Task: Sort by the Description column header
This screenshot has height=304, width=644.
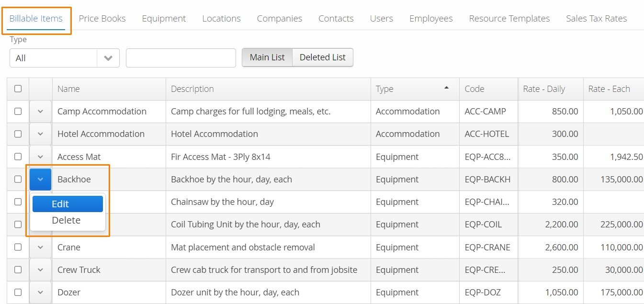Action: pos(268,89)
